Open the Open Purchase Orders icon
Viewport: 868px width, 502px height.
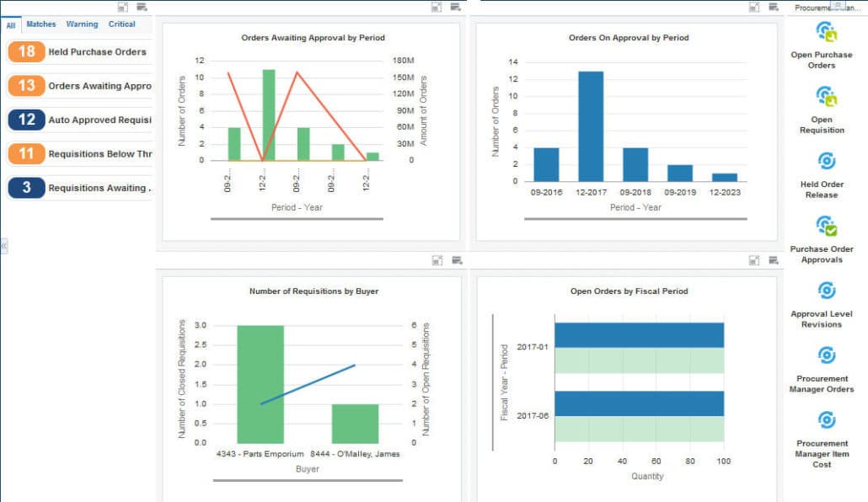[826, 32]
